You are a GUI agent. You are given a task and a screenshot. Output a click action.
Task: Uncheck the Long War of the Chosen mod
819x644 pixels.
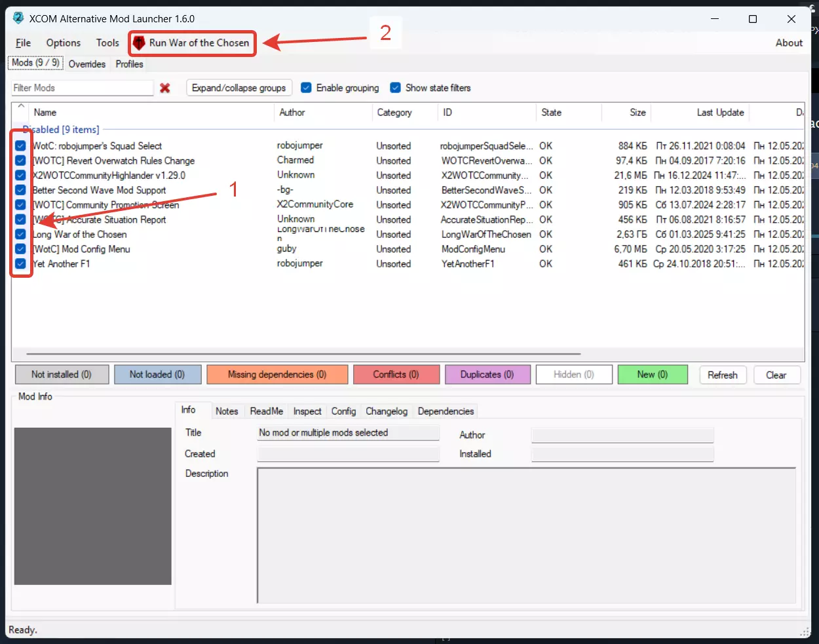20,235
